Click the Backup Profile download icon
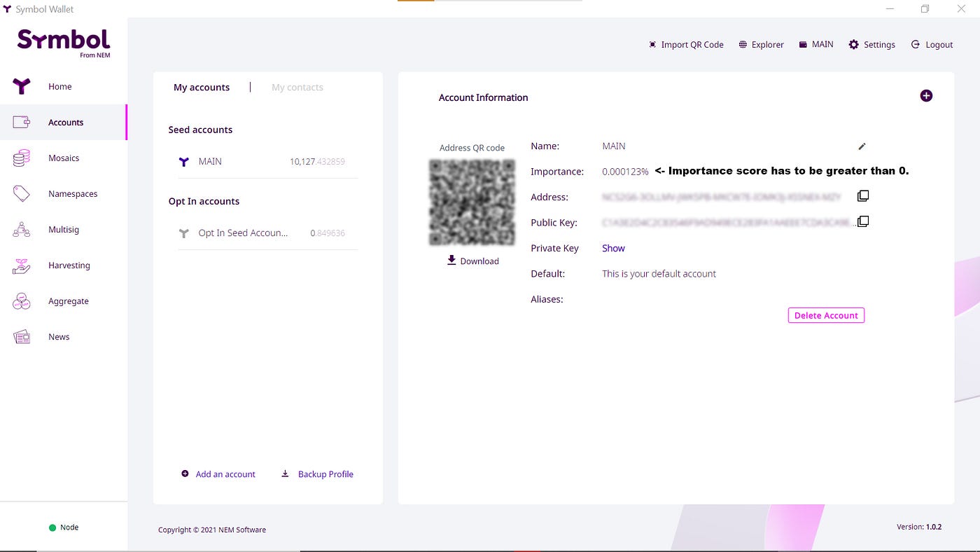 tap(285, 474)
